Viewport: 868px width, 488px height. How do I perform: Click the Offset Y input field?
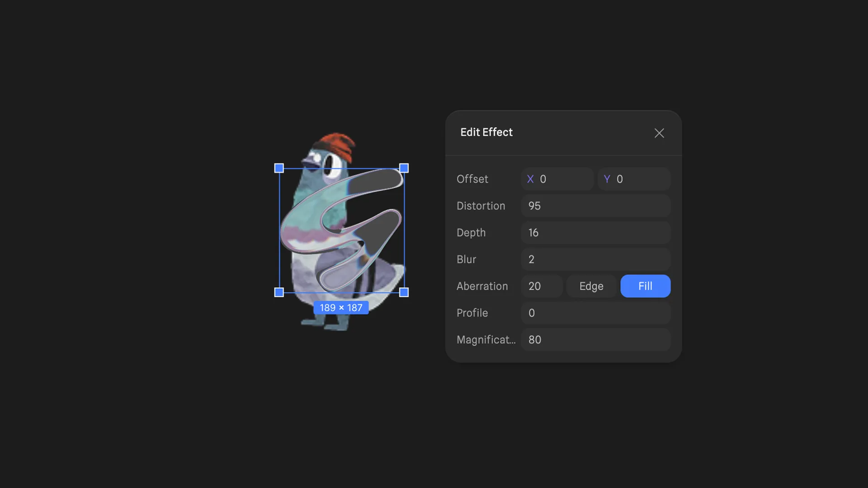tap(634, 179)
